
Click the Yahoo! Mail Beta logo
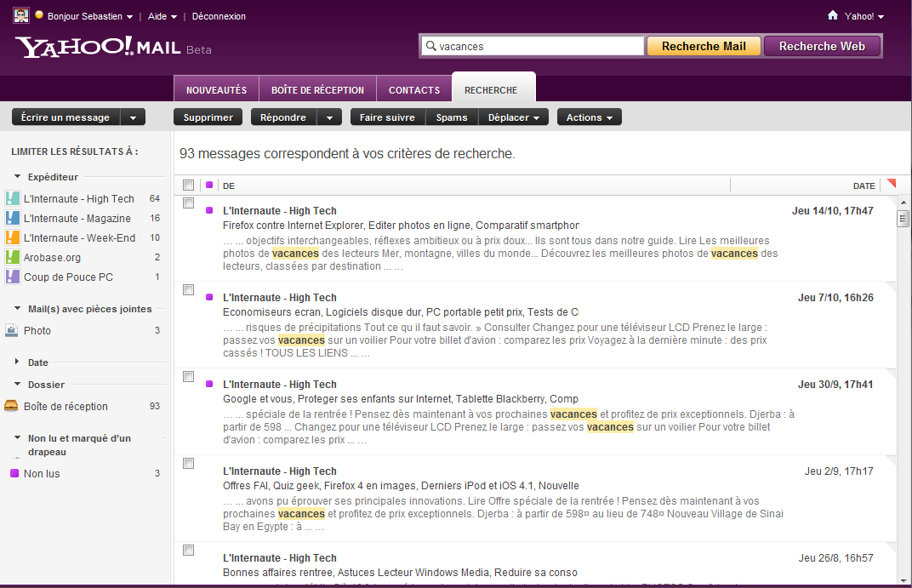click(x=113, y=47)
